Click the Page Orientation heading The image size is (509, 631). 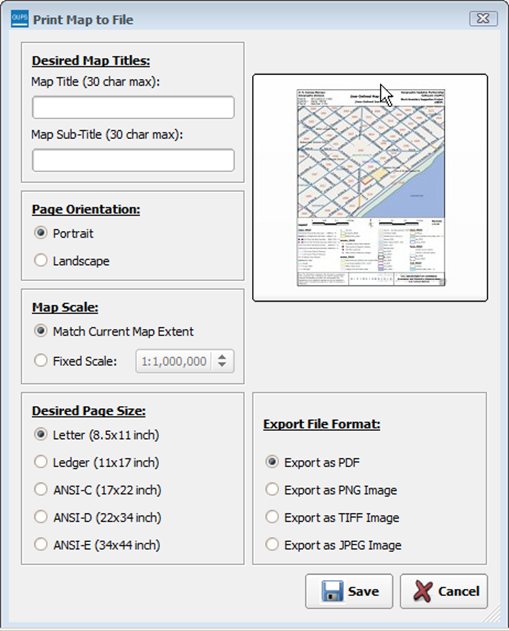tap(86, 209)
